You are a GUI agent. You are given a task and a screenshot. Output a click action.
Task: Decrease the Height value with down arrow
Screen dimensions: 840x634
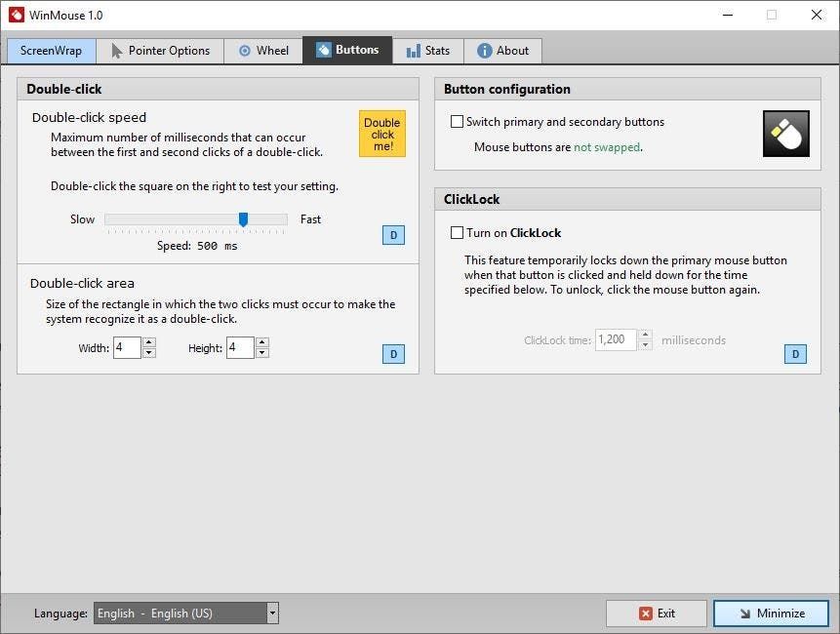point(262,353)
